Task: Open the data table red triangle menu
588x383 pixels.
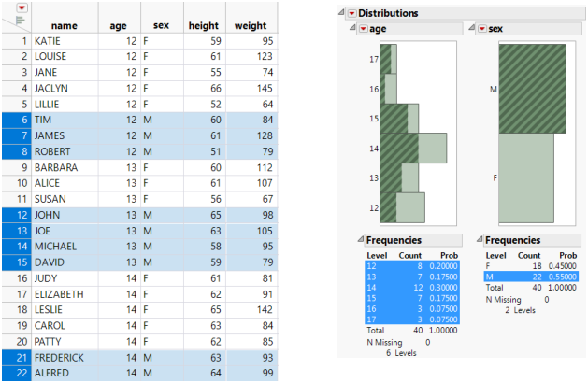Action: point(22,7)
